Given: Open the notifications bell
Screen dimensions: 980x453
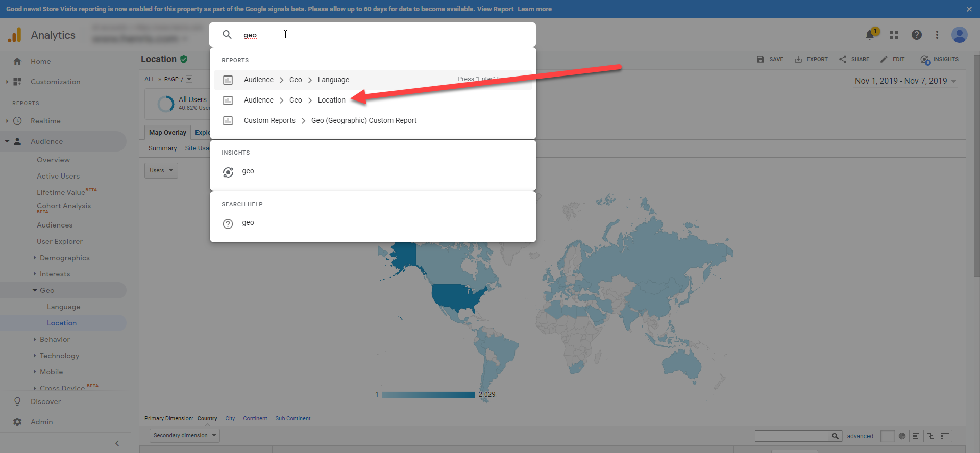Looking at the screenshot, I should tap(870, 35).
